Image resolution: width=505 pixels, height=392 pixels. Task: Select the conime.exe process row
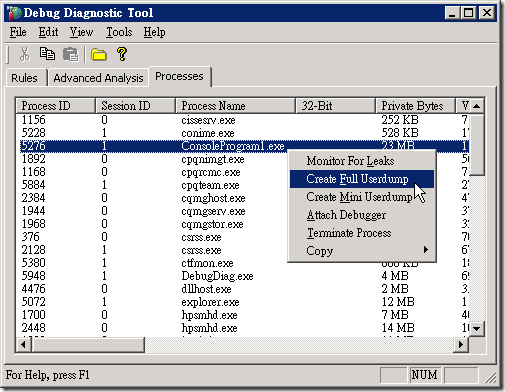[242, 133]
